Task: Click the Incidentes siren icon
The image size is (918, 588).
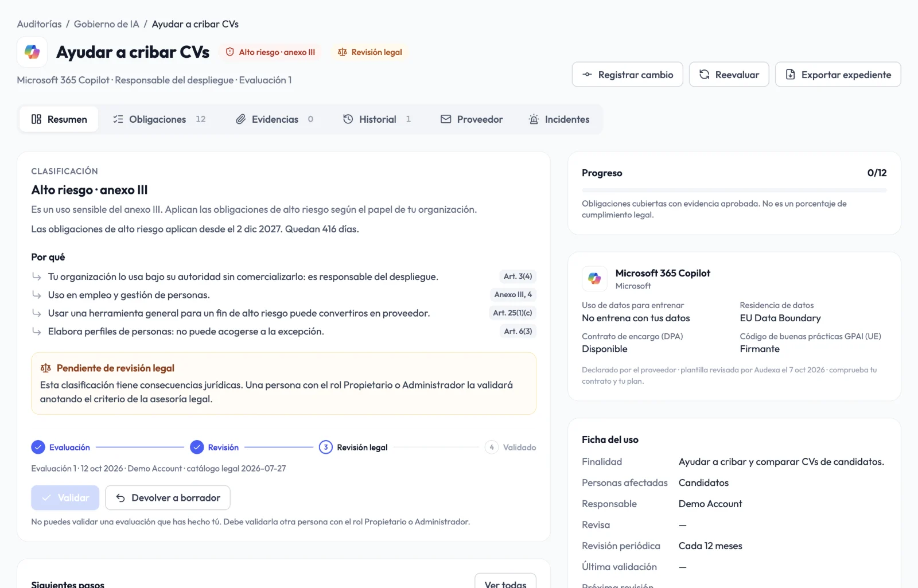Action: click(x=534, y=119)
